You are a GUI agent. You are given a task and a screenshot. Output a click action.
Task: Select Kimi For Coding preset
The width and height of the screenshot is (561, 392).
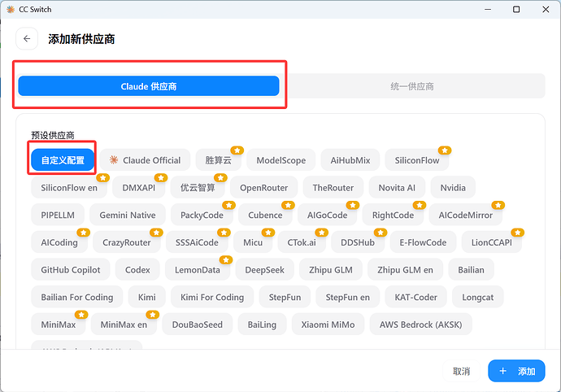(212, 297)
